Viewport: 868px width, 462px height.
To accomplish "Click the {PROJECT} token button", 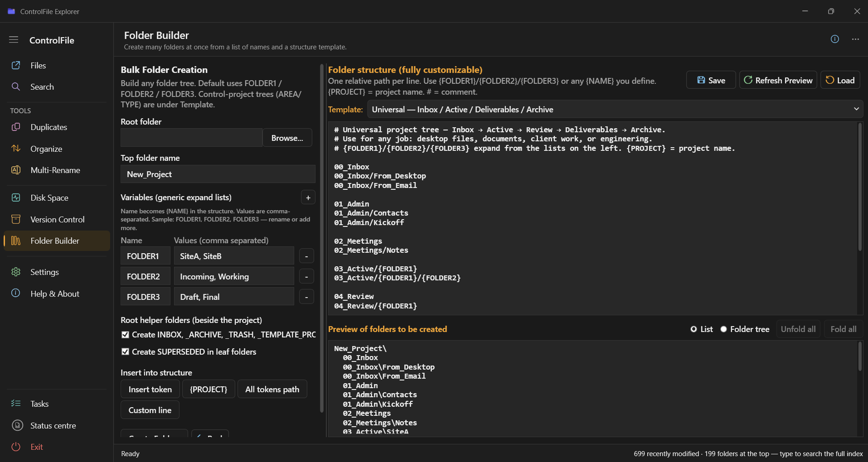I will coord(209,389).
